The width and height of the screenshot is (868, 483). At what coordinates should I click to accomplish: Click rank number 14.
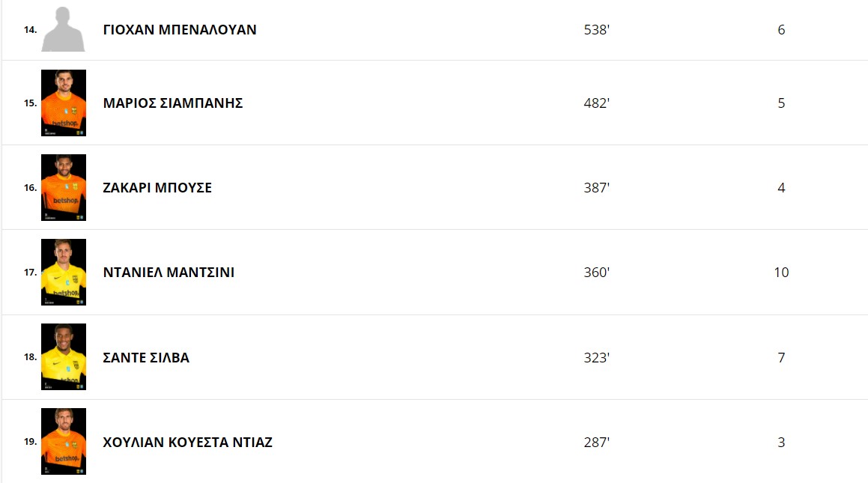(x=31, y=30)
